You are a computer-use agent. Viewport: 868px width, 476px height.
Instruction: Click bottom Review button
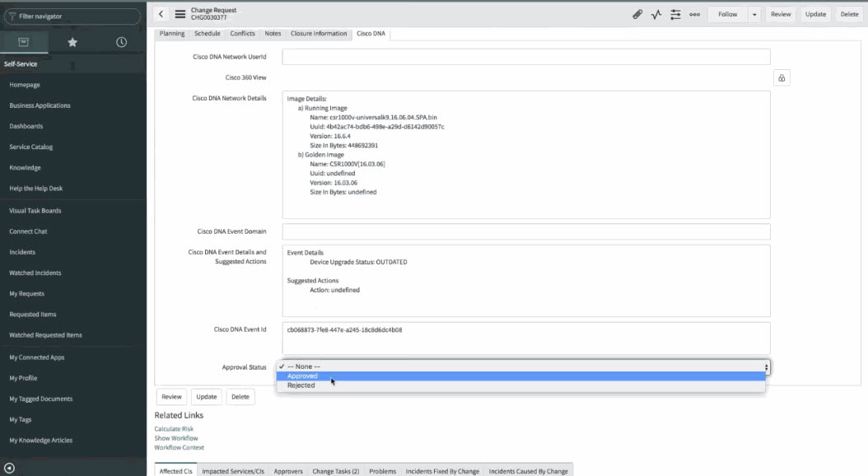(171, 397)
